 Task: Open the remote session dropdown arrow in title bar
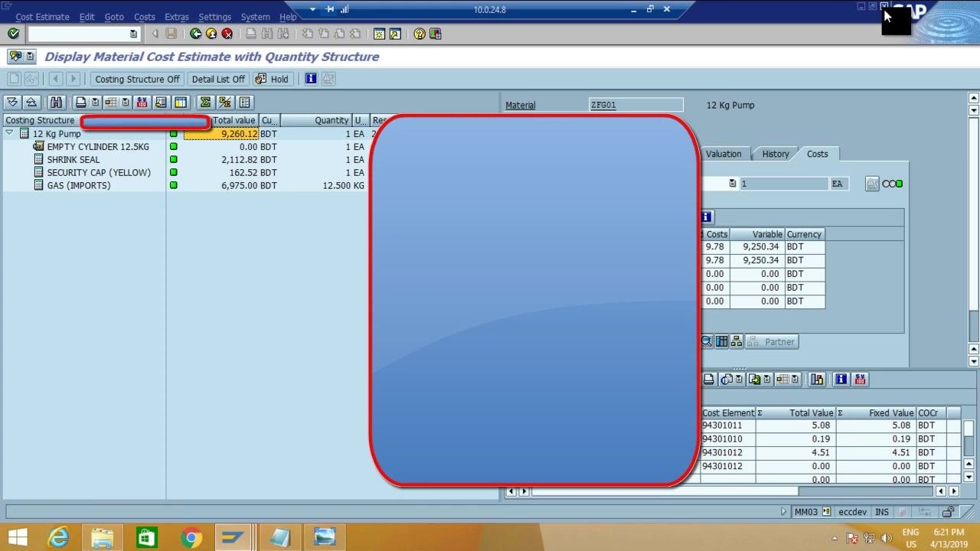pyautogui.click(x=312, y=9)
